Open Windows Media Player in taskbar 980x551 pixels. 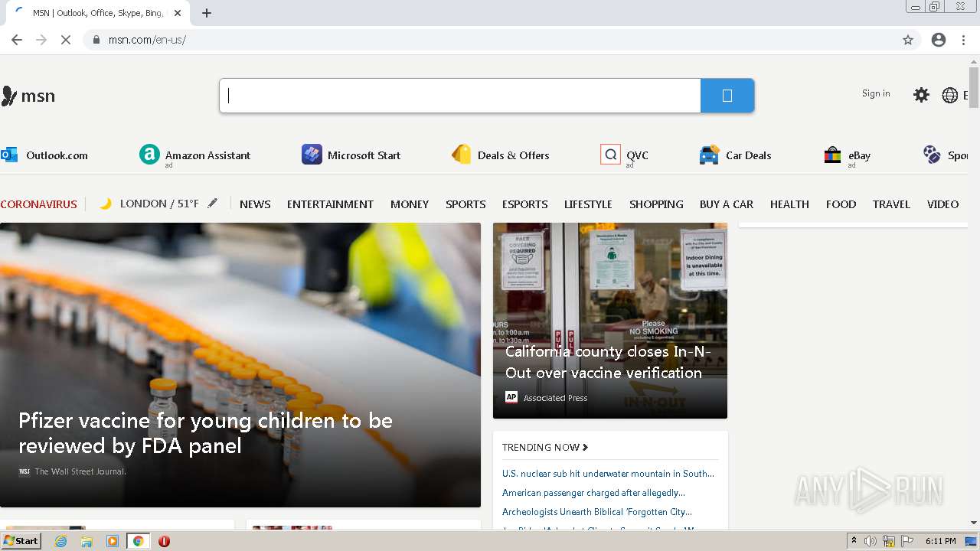[x=113, y=541]
